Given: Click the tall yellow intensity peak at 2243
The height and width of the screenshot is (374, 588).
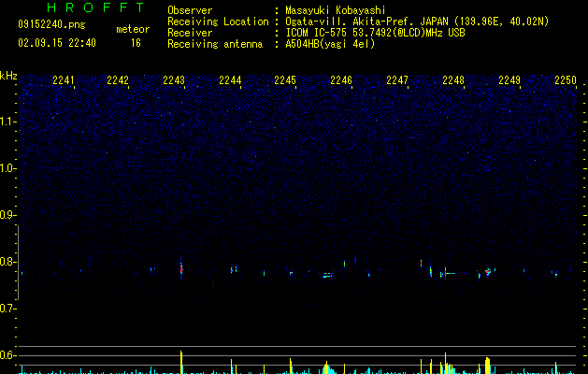Looking at the screenshot, I should click(x=181, y=362).
